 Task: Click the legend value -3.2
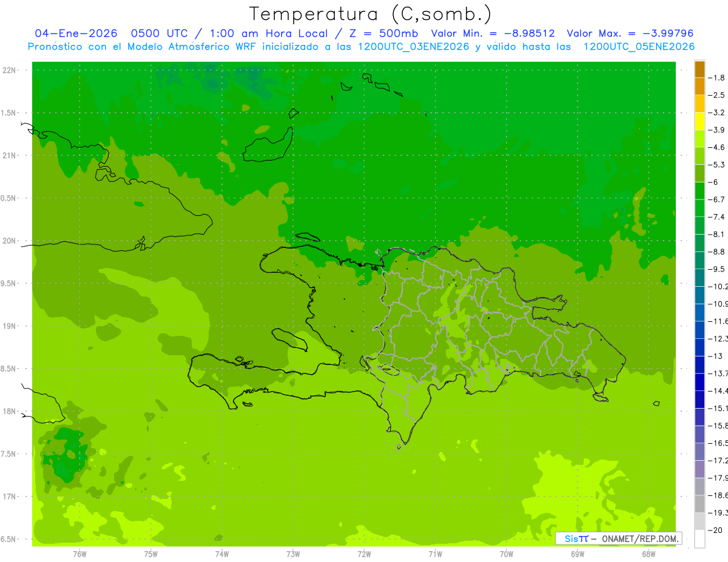click(716, 112)
